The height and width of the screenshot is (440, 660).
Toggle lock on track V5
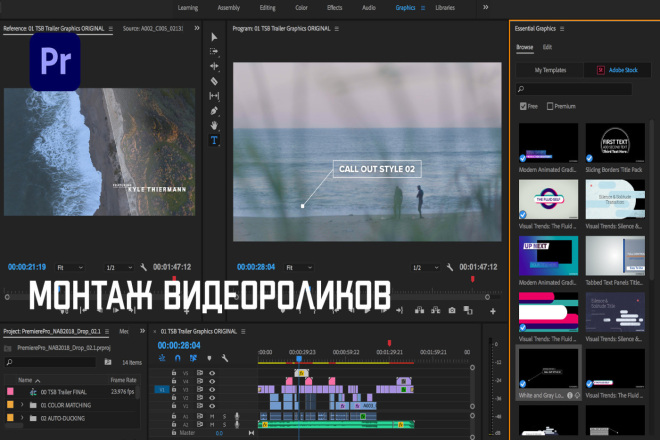pos(173,373)
